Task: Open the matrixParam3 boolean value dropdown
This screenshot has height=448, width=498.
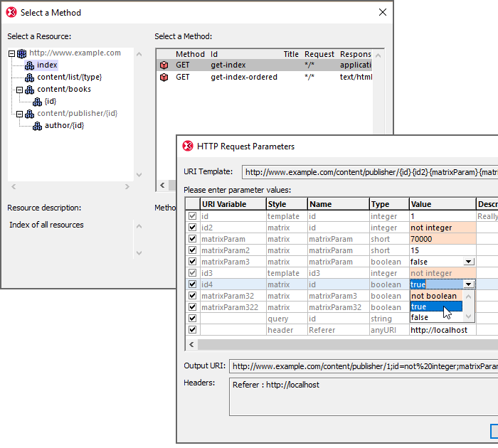Action: (467, 262)
